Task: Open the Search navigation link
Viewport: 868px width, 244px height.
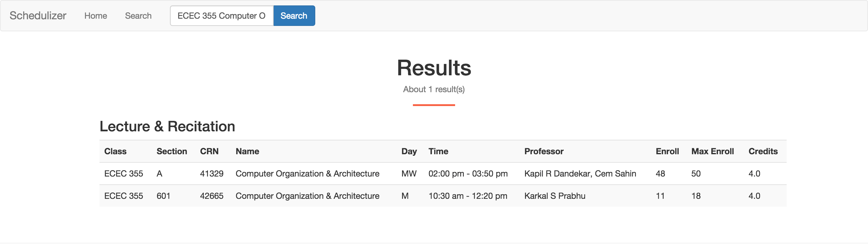Action: click(x=138, y=15)
